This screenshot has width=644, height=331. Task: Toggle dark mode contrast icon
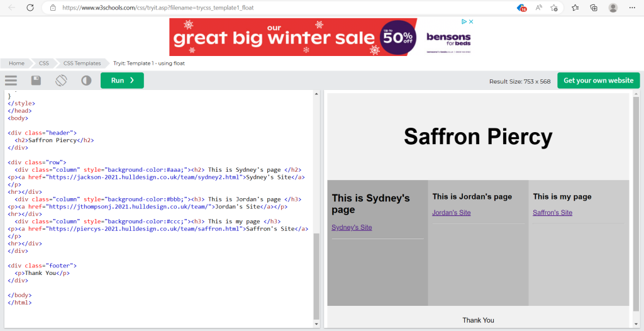[x=86, y=81]
